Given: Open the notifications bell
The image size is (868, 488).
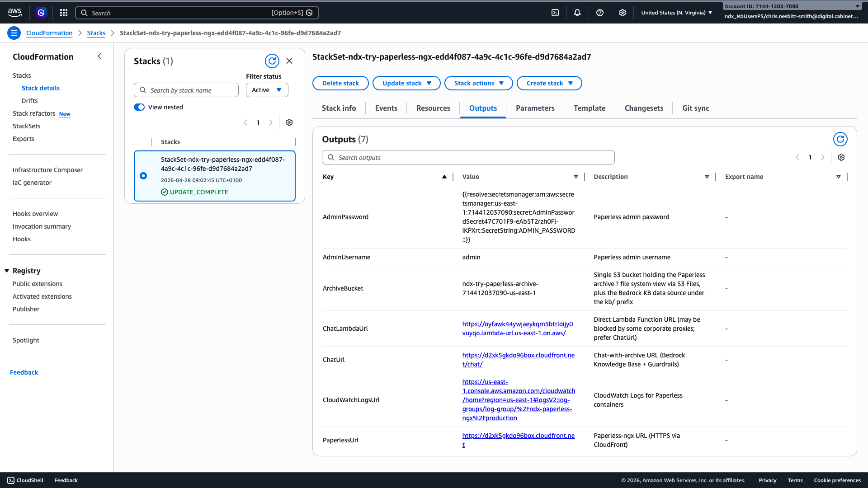Looking at the screenshot, I should click(x=577, y=13).
